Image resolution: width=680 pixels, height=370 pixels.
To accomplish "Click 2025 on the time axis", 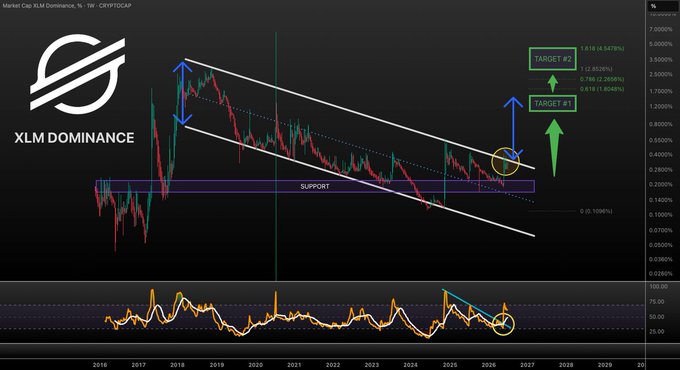I will click(450, 365).
